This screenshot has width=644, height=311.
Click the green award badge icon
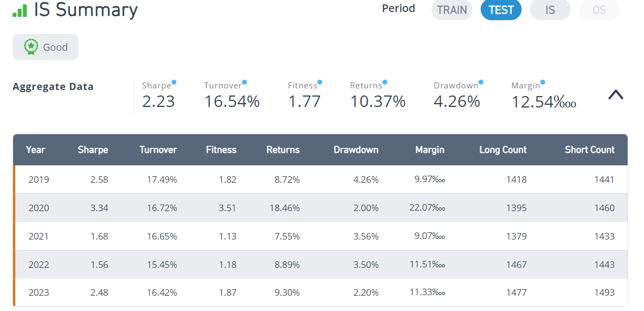coord(31,47)
